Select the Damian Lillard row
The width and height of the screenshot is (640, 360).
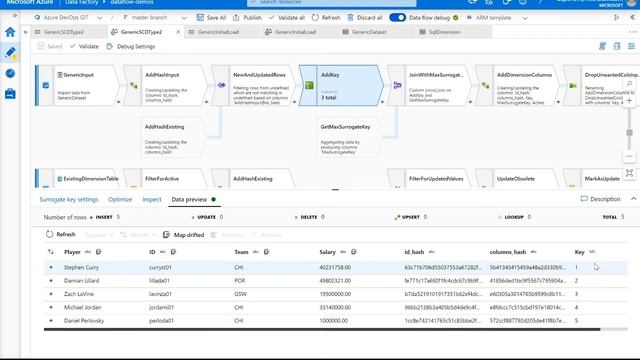(x=336, y=281)
